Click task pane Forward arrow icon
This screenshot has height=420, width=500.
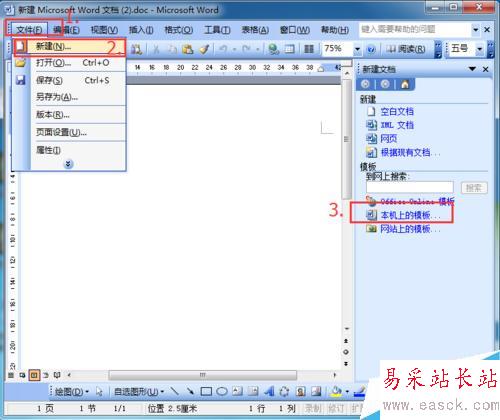[x=385, y=84]
